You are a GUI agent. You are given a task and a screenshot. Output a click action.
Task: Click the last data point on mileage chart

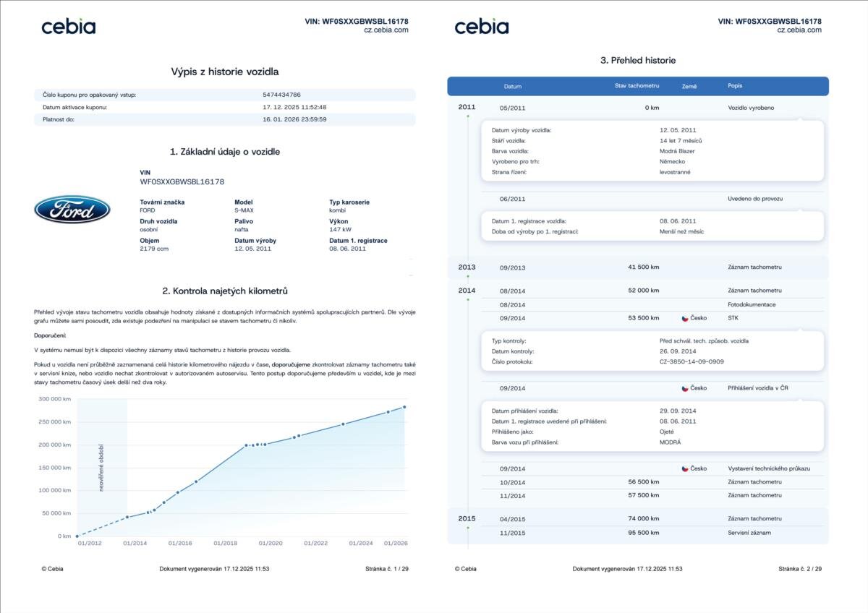click(x=404, y=407)
